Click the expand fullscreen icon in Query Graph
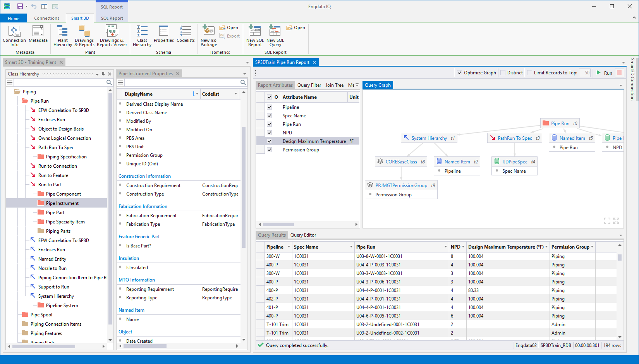639x364 pixels. click(x=616, y=221)
